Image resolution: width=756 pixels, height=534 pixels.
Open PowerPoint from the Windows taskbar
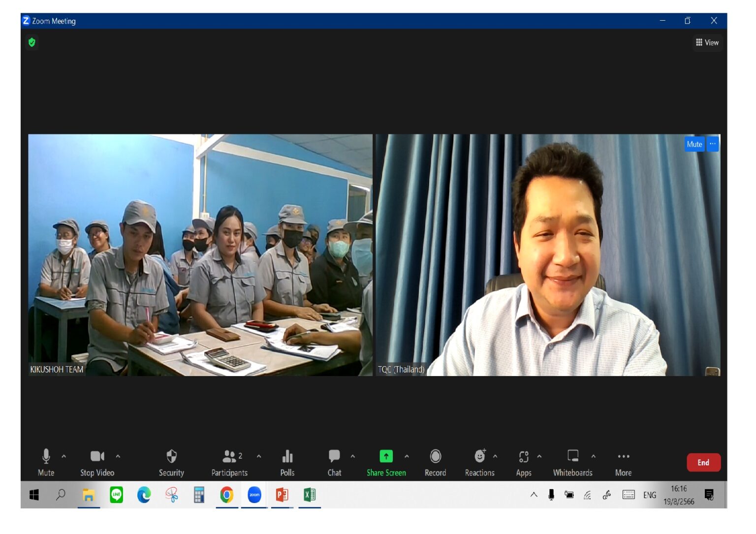pos(282,495)
